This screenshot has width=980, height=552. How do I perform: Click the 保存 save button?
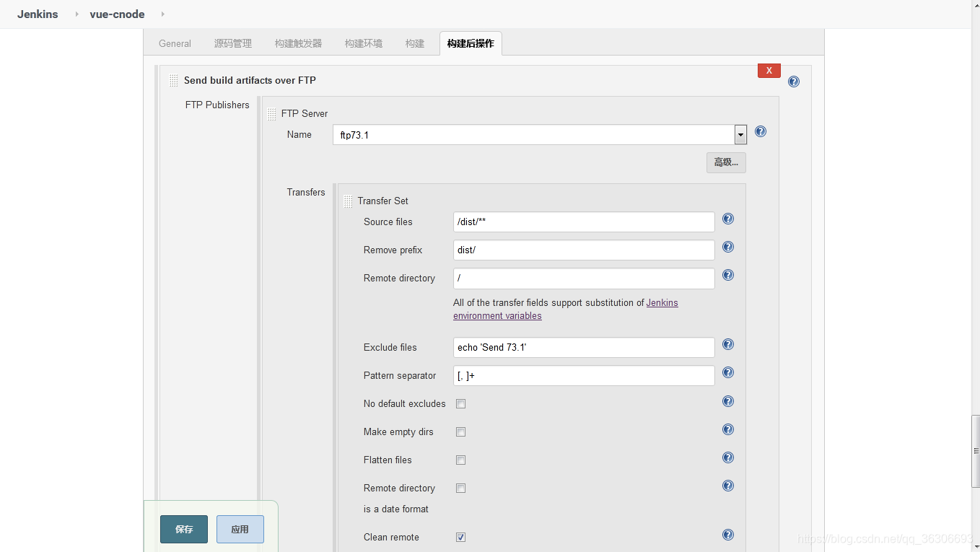(184, 529)
